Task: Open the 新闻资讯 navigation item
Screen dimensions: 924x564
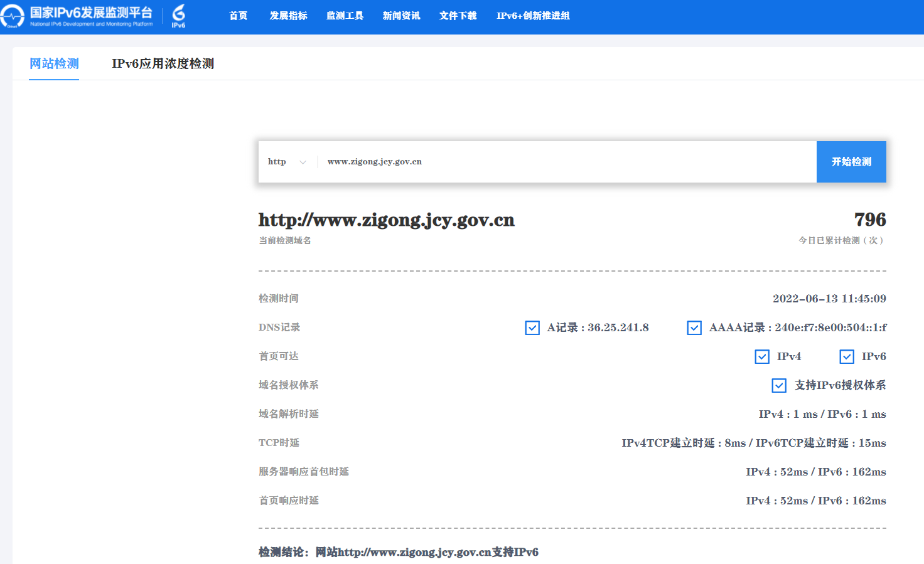Action: (x=401, y=16)
